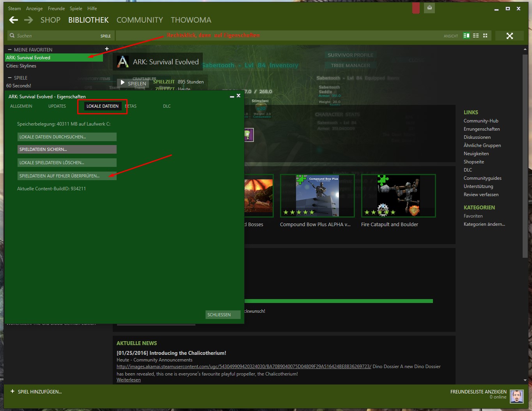Open the DLC link in Links
Viewport: 532px width, 411px height.
(x=468, y=170)
